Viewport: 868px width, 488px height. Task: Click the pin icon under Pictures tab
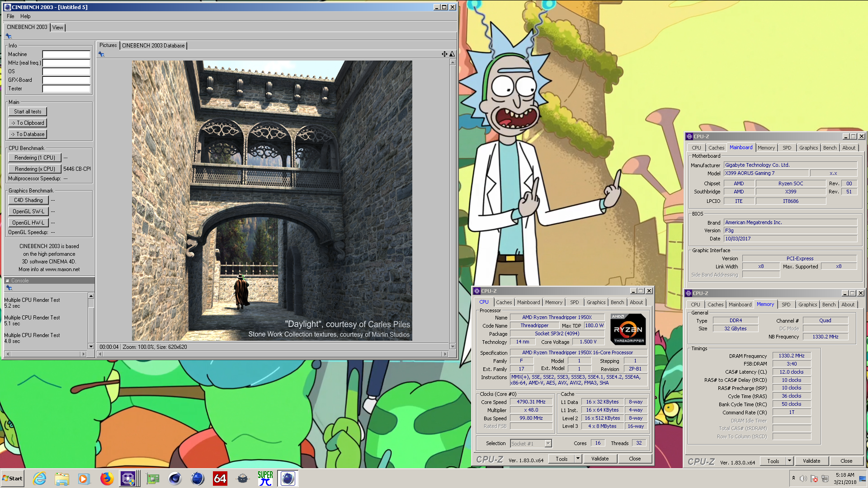(x=101, y=54)
